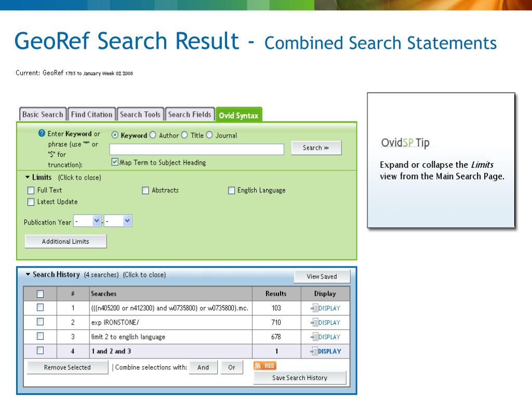
Task: Combine selections with And
Action: [203, 367]
